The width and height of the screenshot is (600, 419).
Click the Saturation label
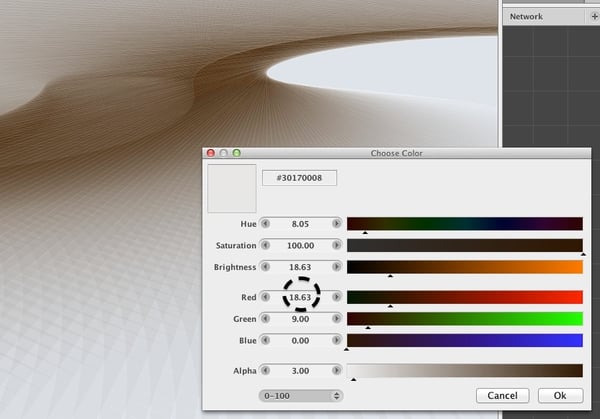click(x=236, y=245)
